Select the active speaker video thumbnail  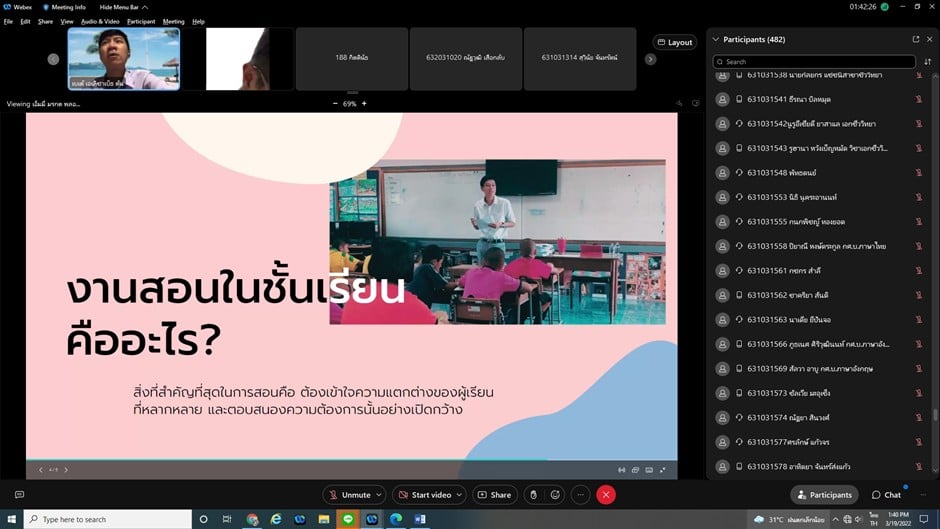coord(123,59)
